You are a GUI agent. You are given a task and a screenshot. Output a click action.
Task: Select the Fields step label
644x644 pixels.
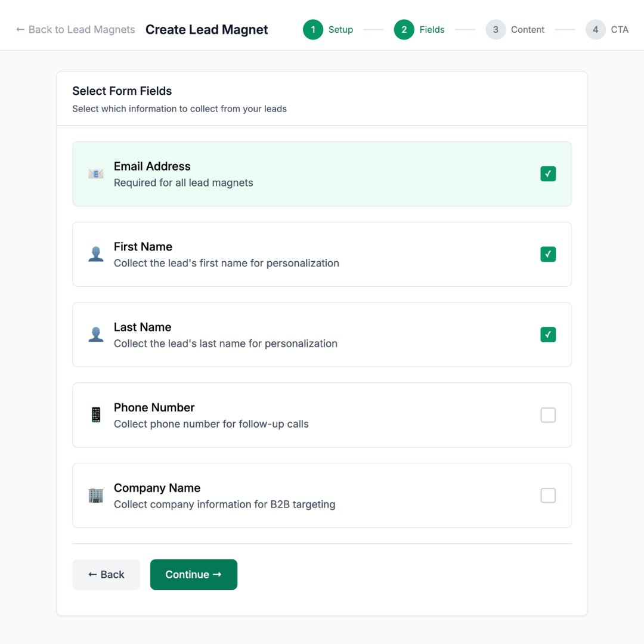tap(432, 30)
